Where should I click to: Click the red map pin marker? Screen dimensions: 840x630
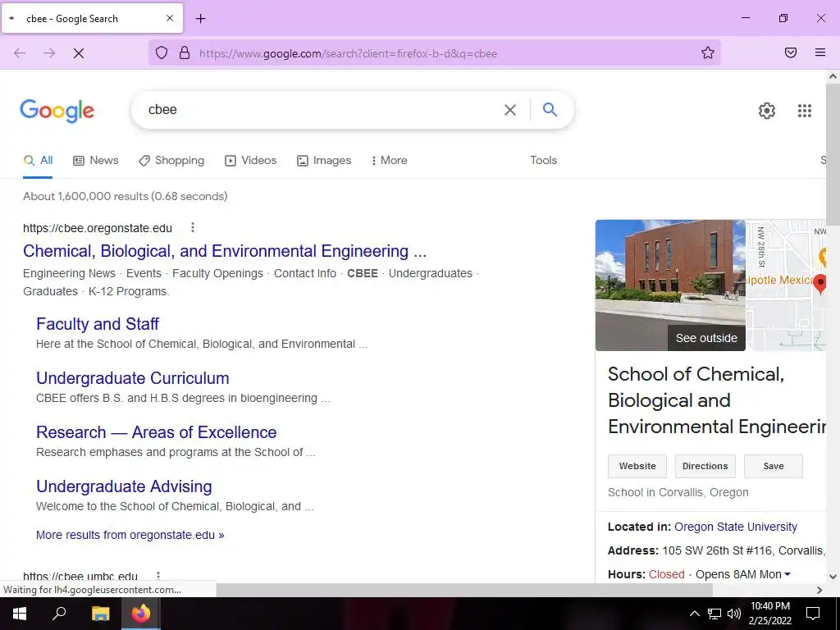click(819, 283)
